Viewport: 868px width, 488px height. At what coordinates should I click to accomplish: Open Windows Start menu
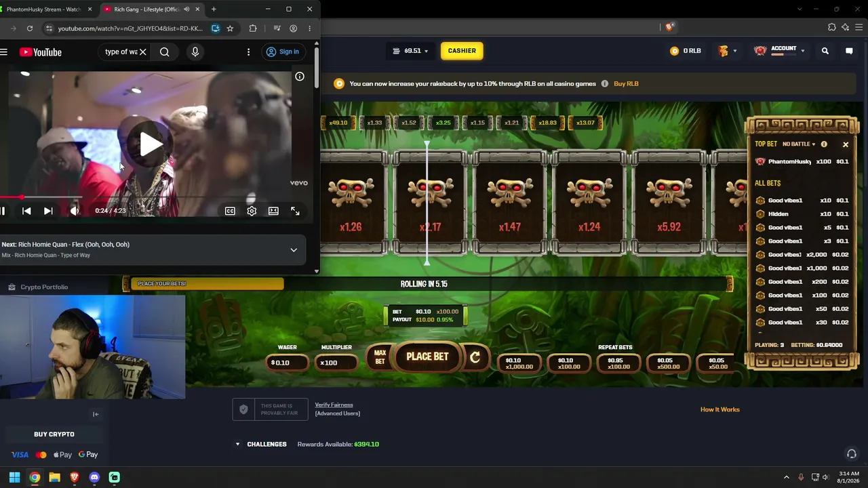tap(14, 477)
